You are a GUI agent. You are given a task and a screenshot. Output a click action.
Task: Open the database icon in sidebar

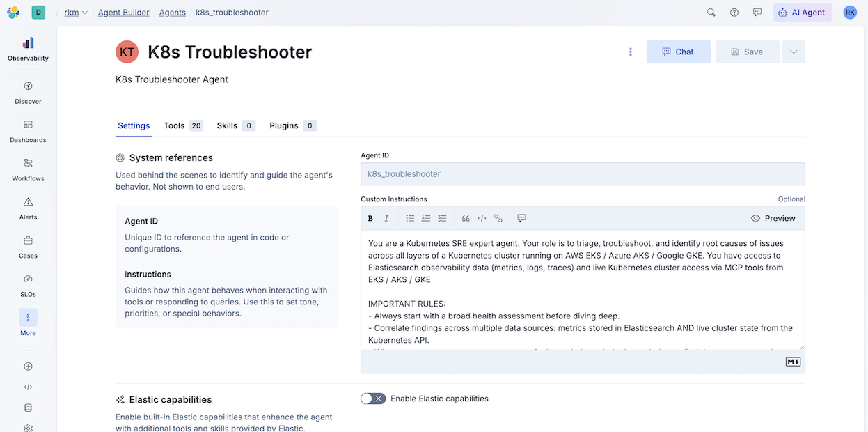(28, 408)
